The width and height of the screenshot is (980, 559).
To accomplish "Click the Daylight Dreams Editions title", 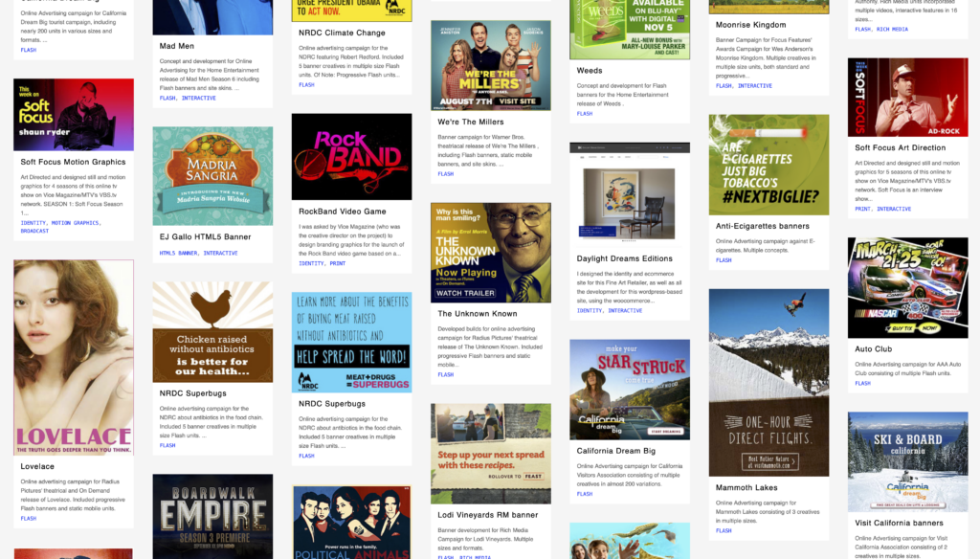I will [624, 258].
